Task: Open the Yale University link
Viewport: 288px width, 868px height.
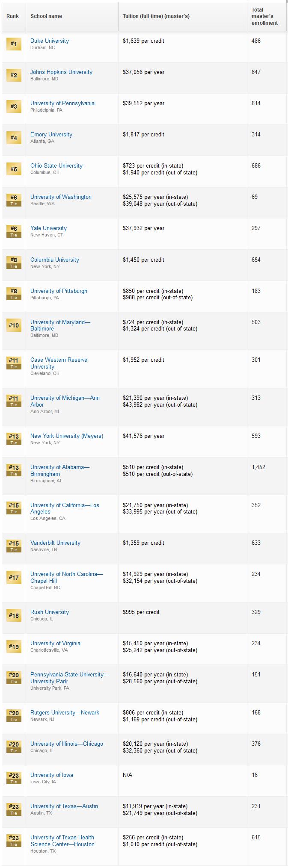Action: point(48,228)
